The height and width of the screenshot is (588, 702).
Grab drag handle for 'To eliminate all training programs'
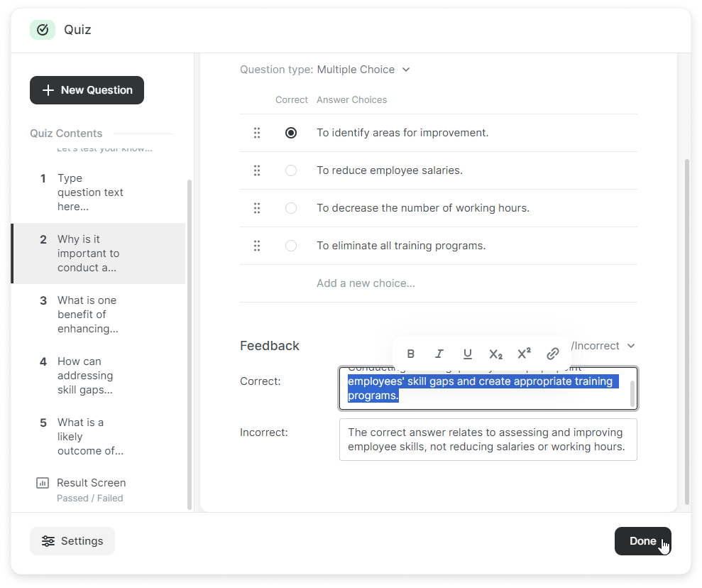point(257,246)
